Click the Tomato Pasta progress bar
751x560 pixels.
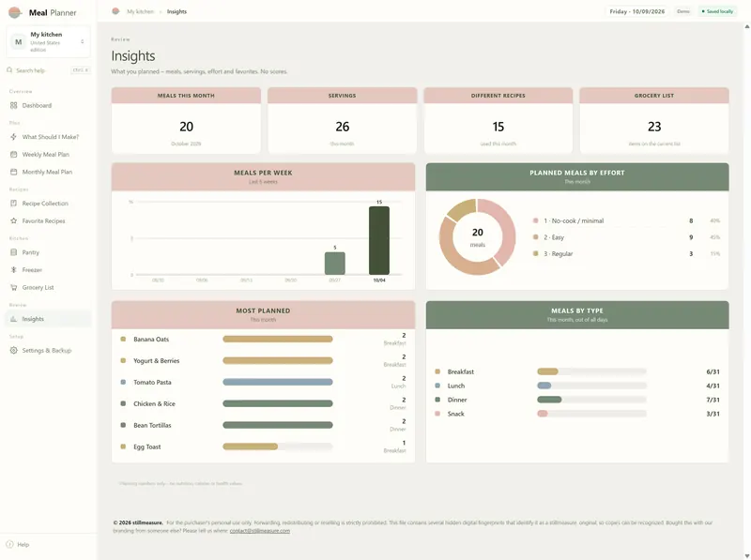(278, 382)
